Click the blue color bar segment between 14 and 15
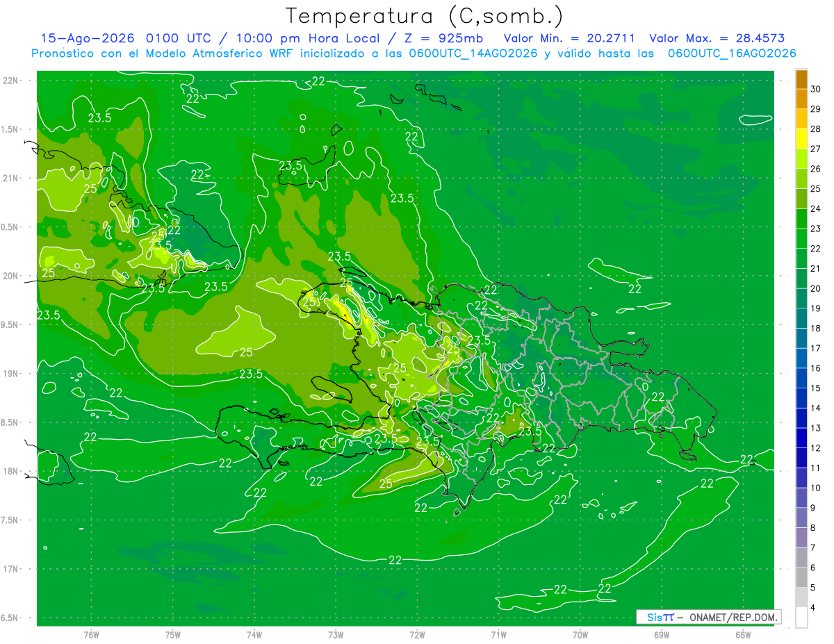This screenshot has height=644, width=834. tap(801, 398)
